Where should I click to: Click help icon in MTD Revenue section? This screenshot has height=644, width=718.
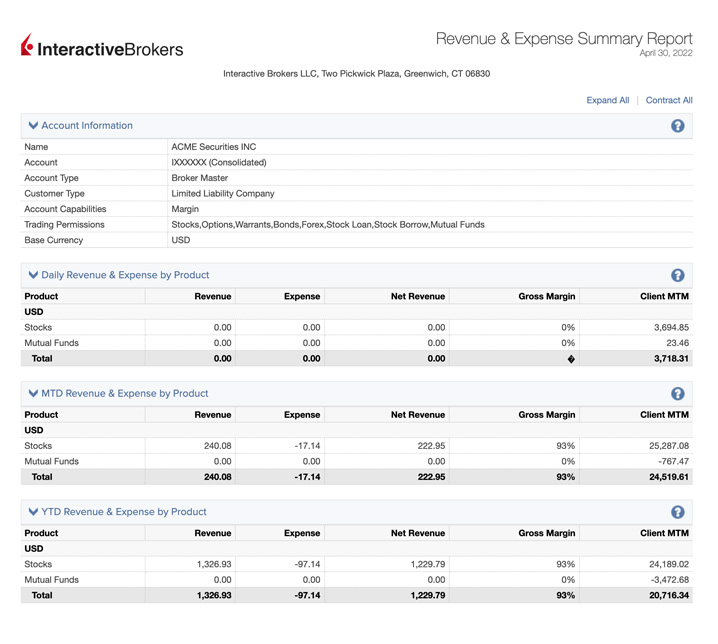coord(677,394)
